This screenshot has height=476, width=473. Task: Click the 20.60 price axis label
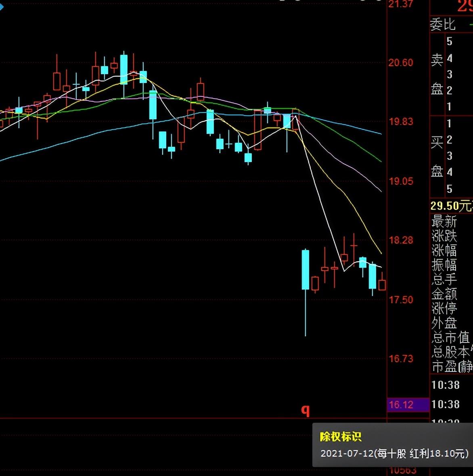click(x=401, y=63)
